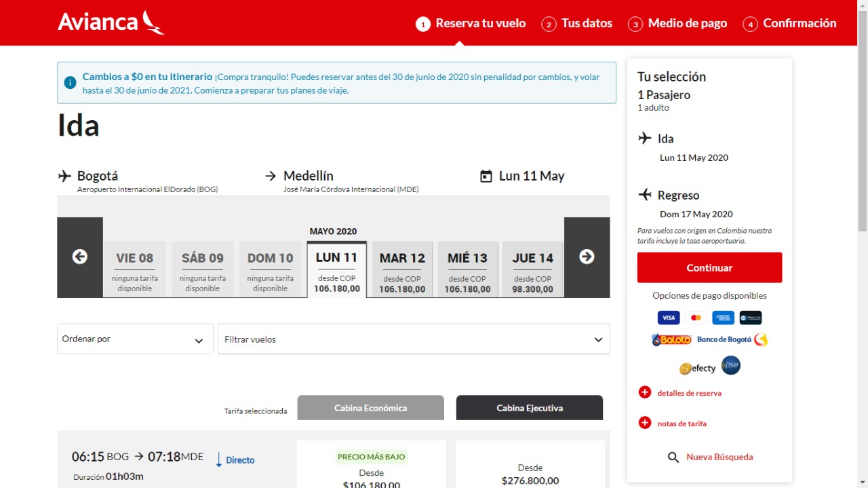Click the American Express icon
This screenshot has height=488, width=868.
[723, 318]
